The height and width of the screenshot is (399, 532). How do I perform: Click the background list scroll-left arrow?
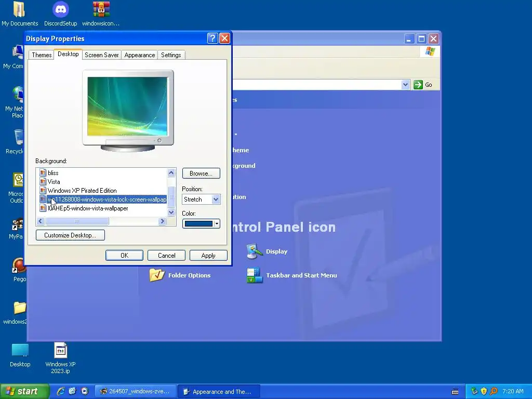pos(41,221)
